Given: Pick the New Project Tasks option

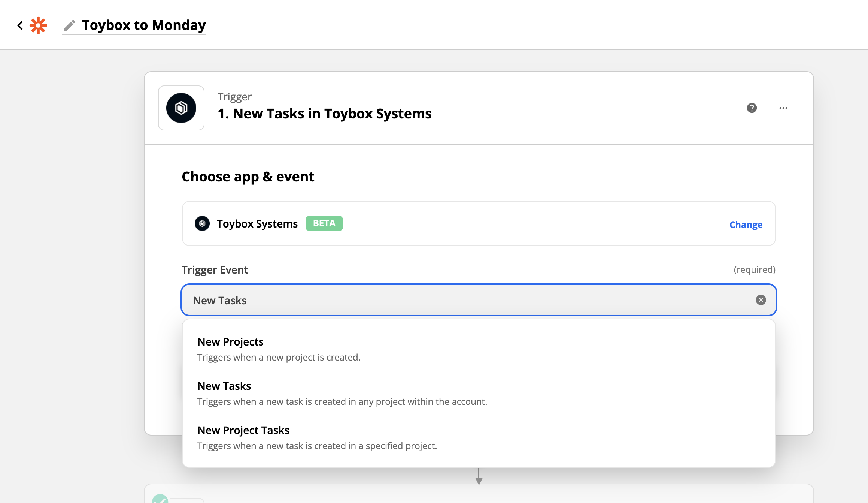Looking at the screenshot, I should 243,430.
